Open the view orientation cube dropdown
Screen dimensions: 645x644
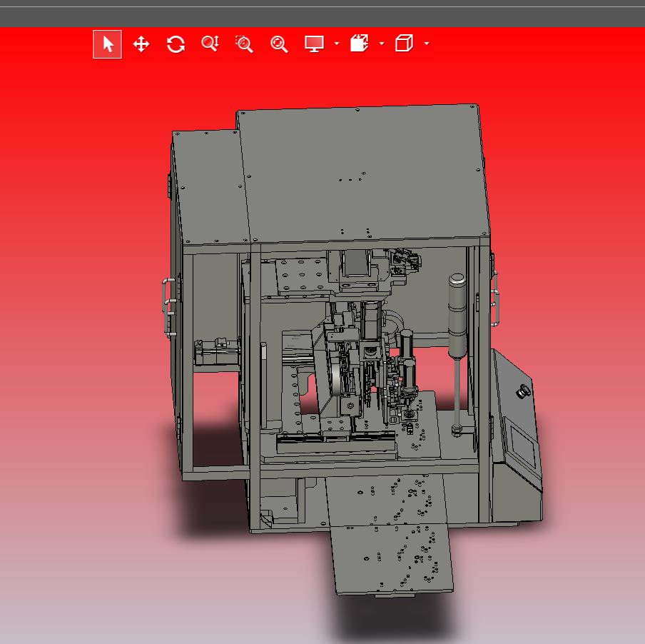pyautogui.click(x=427, y=44)
